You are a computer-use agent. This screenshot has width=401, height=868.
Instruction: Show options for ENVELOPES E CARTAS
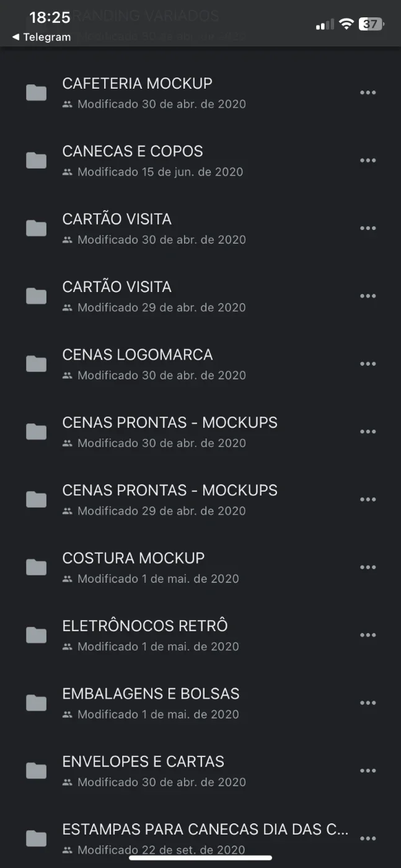tap(368, 771)
